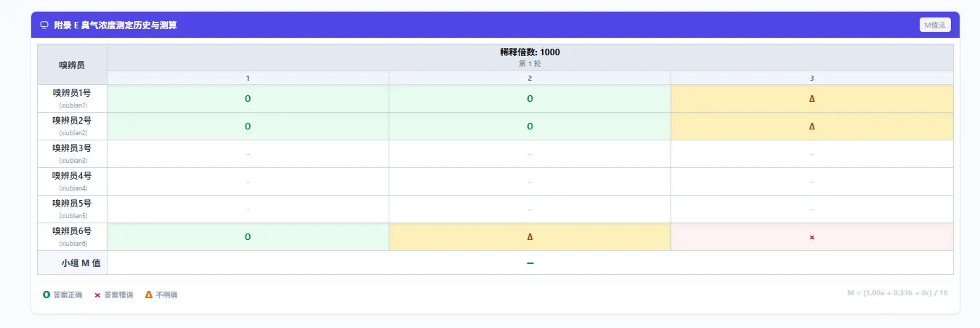Click 嗅辨员2号 correct O mark, column 2
980x328 pixels.
[530, 127]
